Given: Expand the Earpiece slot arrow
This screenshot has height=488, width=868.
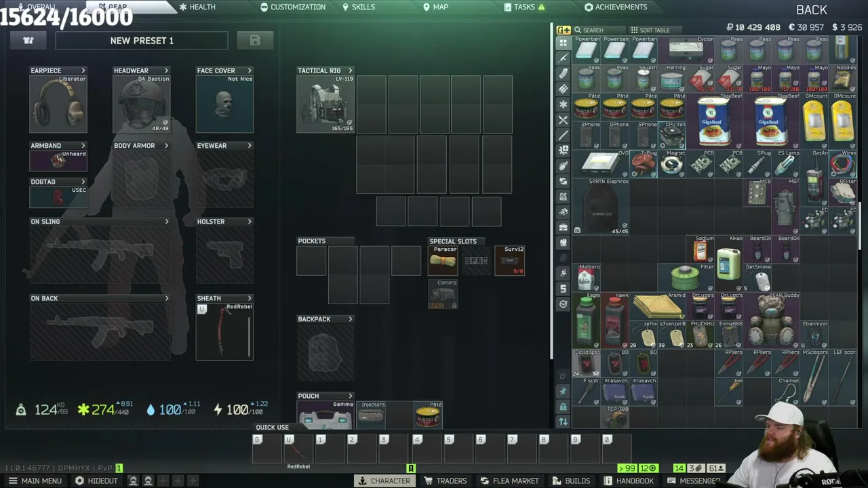Looking at the screenshot, I should tap(83, 70).
